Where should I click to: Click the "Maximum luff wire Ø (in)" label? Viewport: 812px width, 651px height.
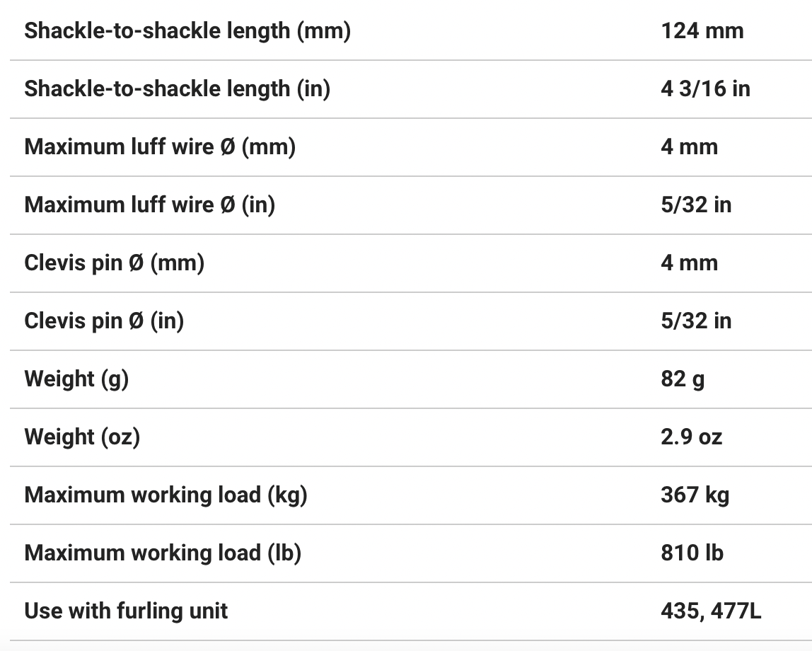(149, 205)
